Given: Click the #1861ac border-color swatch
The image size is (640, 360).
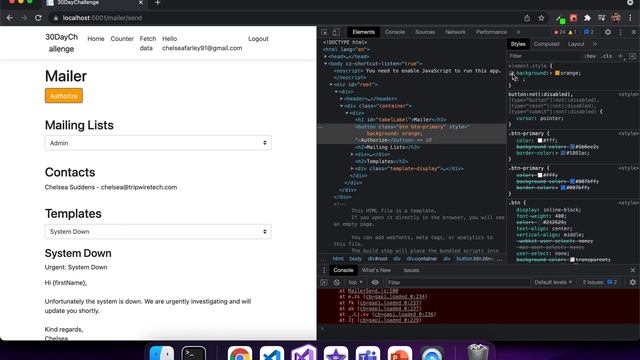Looking at the screenshot, I should point(563,153).
